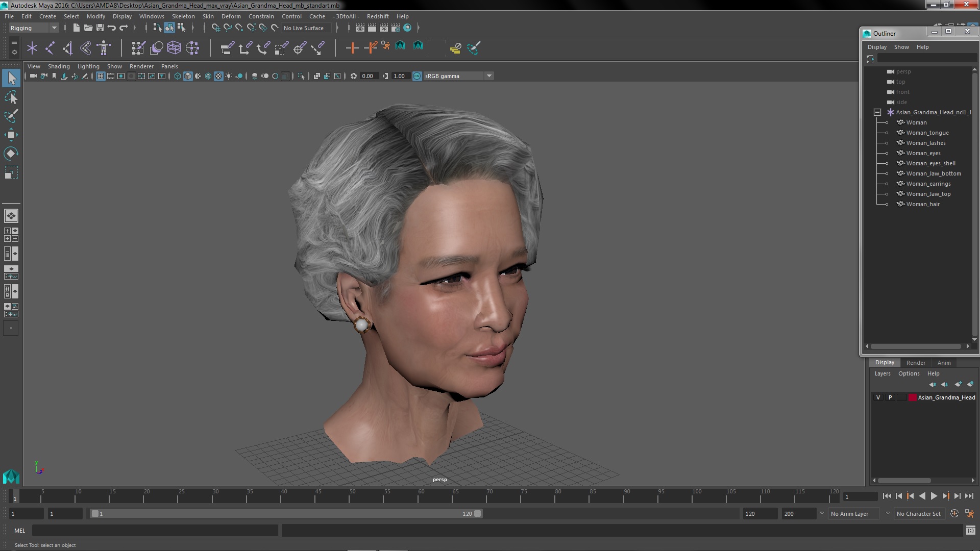Click the MEL command input field
Viewport: 980px width, 551px height.
[x=155, y=531]
